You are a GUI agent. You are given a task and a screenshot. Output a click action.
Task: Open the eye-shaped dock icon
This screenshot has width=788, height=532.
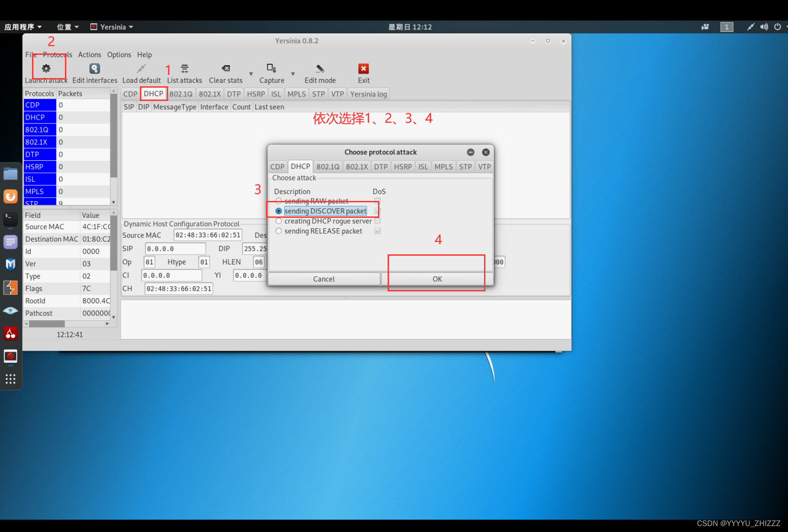(x=11, y=311)
